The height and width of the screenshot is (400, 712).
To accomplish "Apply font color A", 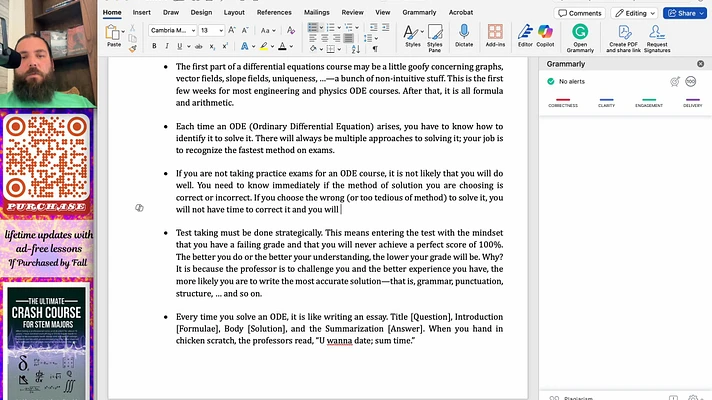I will [x=282, y=46].
